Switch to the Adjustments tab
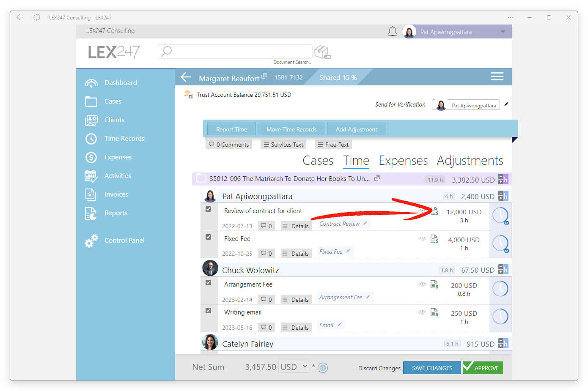The image size is (588, 391). coord(470,161)
